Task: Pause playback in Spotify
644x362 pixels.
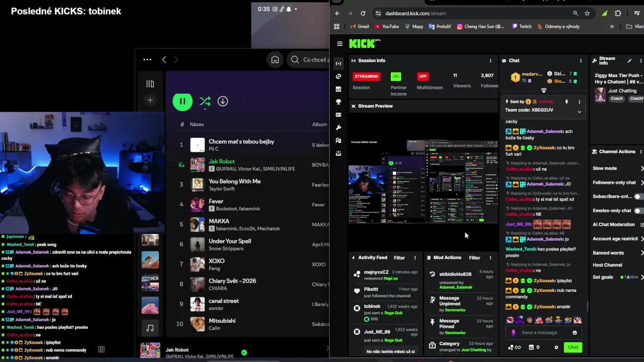Action: point(182,102)
